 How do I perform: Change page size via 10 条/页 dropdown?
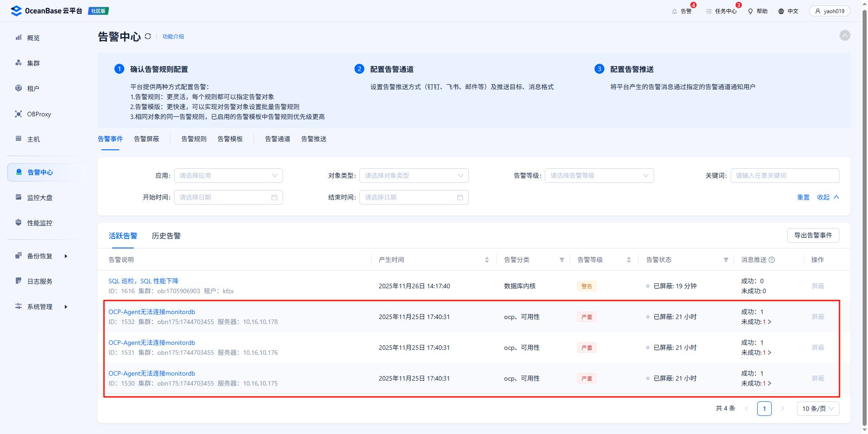point(818,409)
